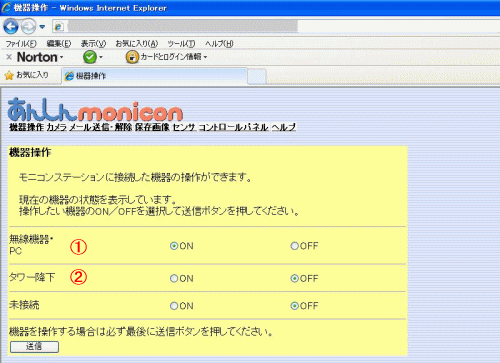The height and width of the screenshot is (363, 500).
Task: Open a new blank tab
Action: click(x=257, y=76)
